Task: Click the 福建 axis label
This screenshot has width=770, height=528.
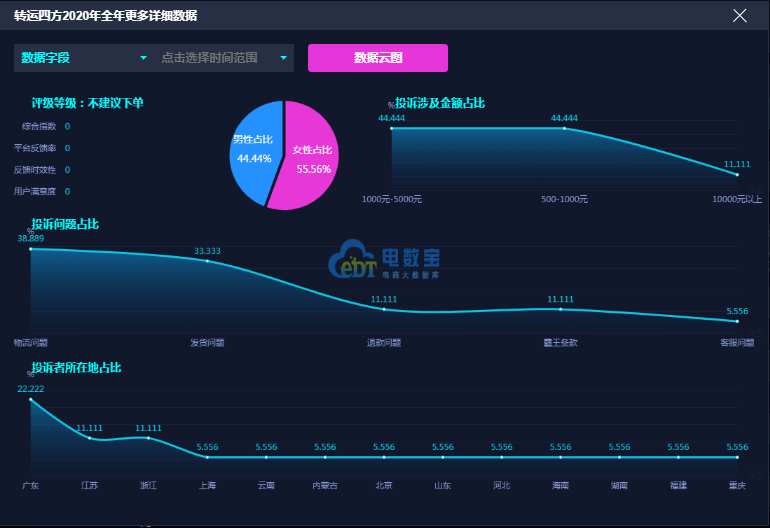Action: click(678, 485)
